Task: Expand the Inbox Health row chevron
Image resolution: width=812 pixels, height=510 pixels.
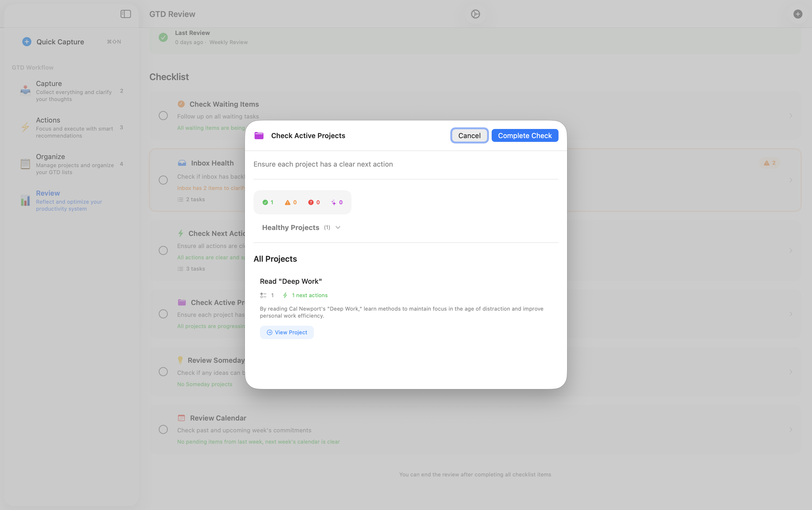Action: coord(791,180)
